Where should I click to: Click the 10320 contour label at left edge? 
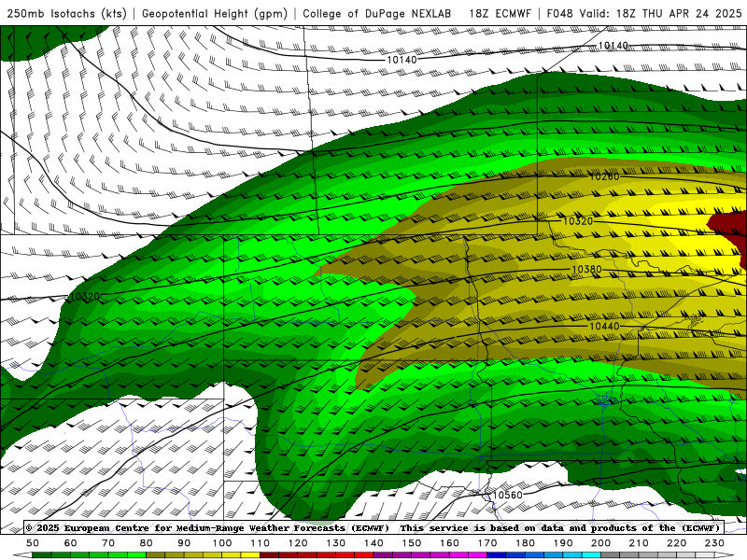tap(84, 296)
